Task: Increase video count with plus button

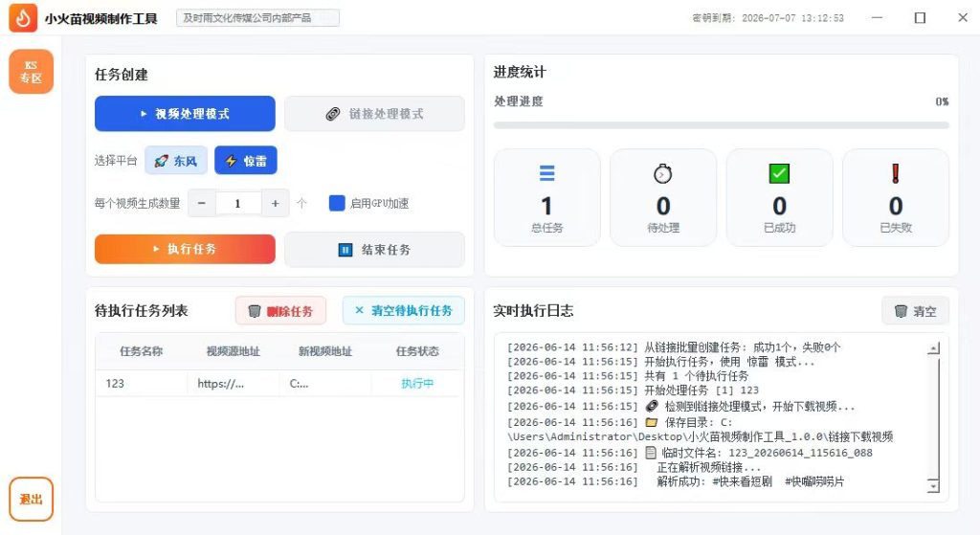Action: point(275,203)
